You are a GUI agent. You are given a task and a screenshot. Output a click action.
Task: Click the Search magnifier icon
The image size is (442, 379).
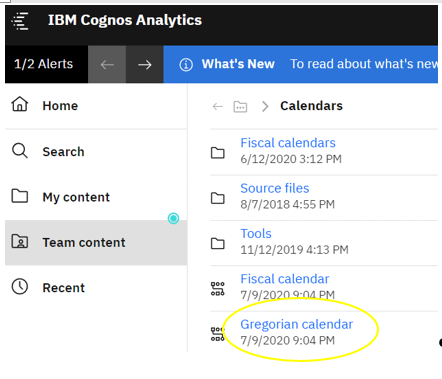tap(20, 151)
